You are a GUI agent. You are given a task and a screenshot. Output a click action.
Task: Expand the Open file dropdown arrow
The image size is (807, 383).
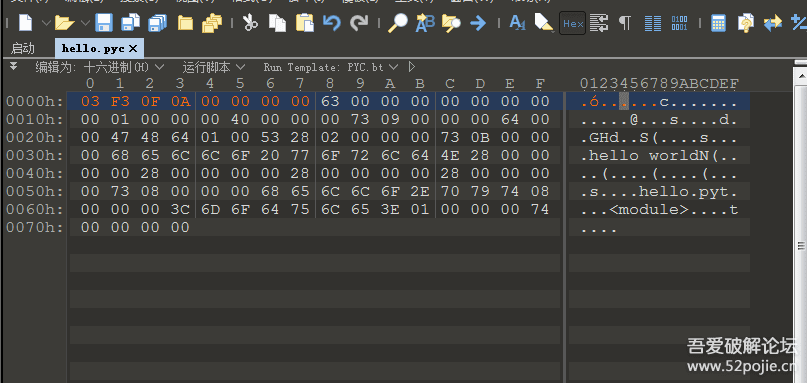[x=85, y=23]
